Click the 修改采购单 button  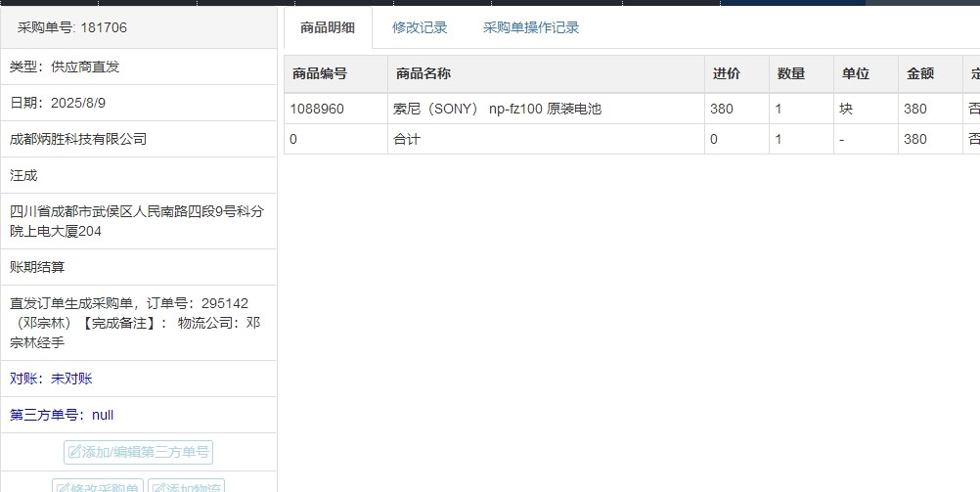point(98,486)
